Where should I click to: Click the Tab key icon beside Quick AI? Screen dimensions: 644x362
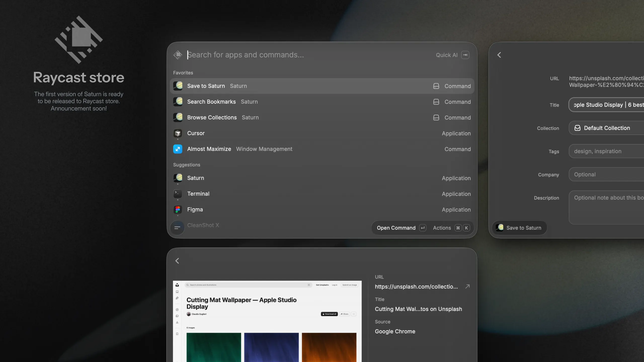[465, 55]
